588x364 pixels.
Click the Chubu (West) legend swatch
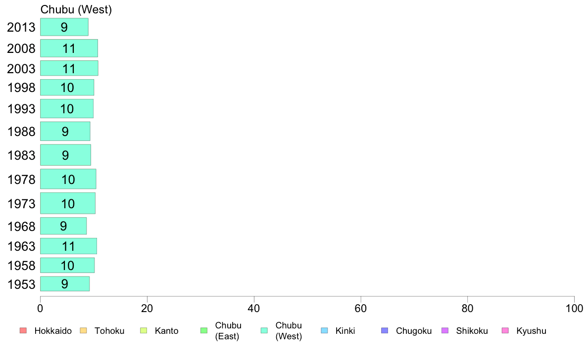coord(264,331)
